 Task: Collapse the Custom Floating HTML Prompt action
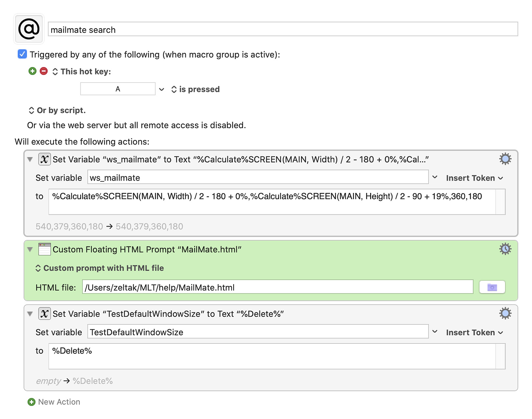pos(30,250)
